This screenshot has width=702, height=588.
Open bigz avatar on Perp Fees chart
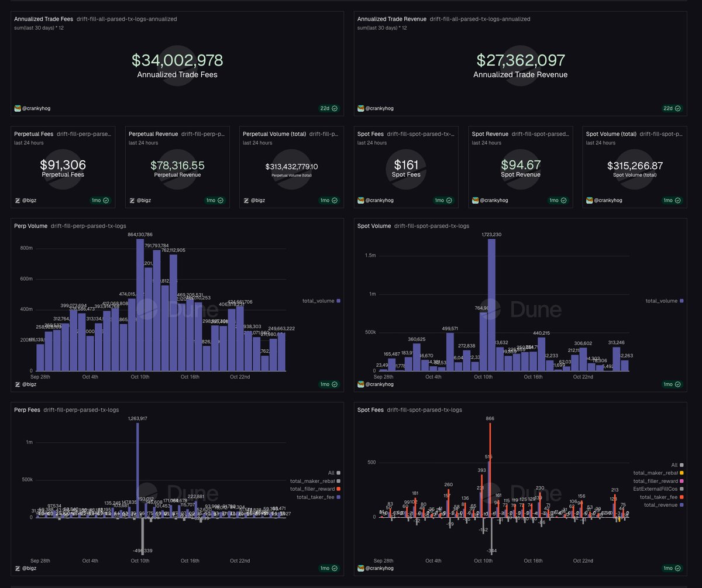[x=18, y=568]
